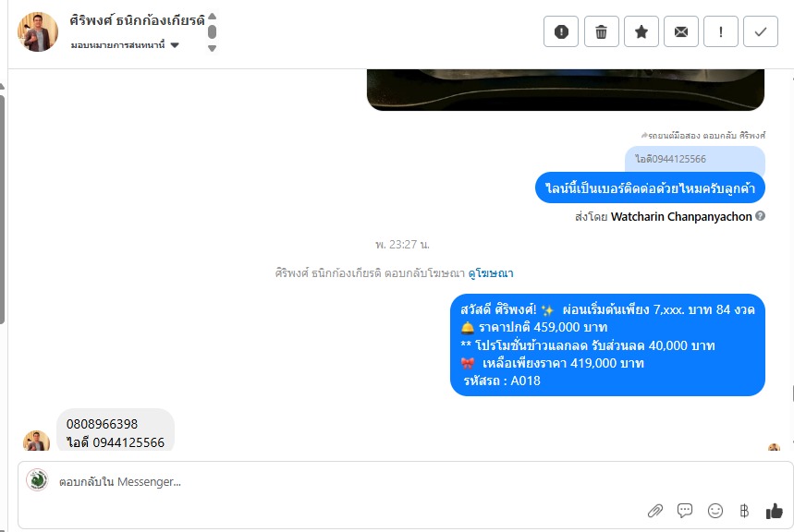
Task: Request a payment with the baht symbol icon
Action: point(744,511)
